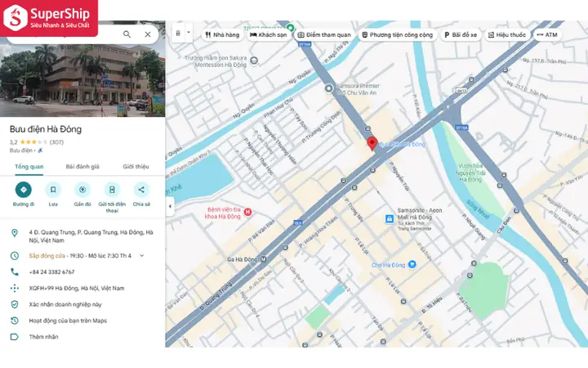Switch to Bài đánh giá tab
The height and width of the screenshot is (368, 588).
click(82, 167)
